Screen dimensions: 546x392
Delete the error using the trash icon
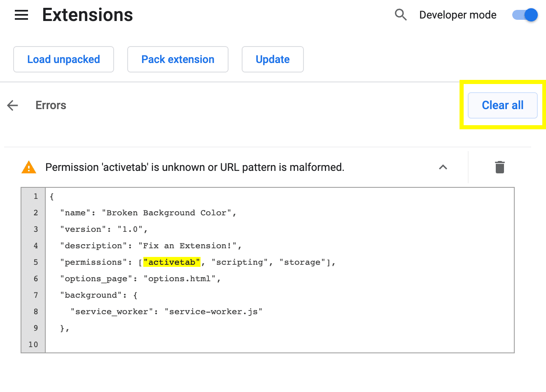(499, 167)
